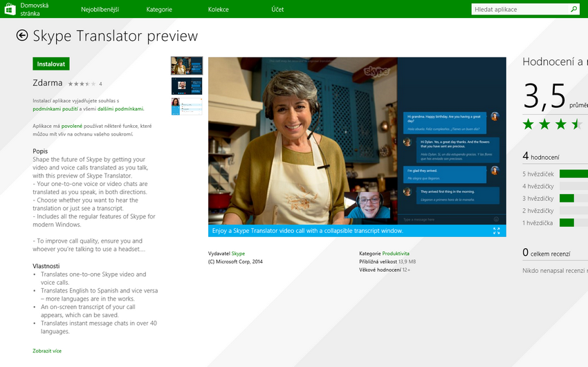Open the Produktivita category link
The image size is (588, 367).
(396, 254)
